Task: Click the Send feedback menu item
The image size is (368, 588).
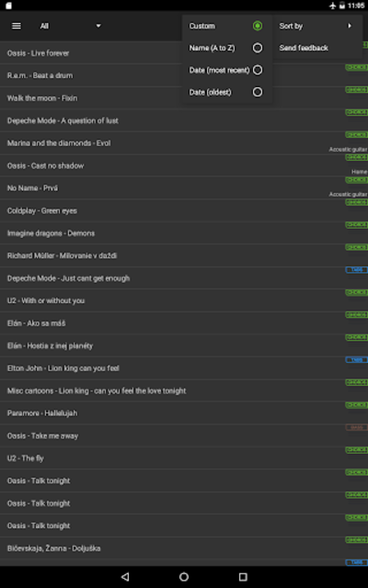Action: point(304,48)
